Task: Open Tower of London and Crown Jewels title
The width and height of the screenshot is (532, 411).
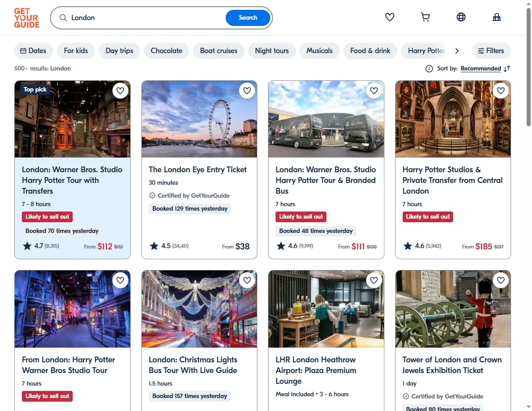Action: click(x=452, y=365)
